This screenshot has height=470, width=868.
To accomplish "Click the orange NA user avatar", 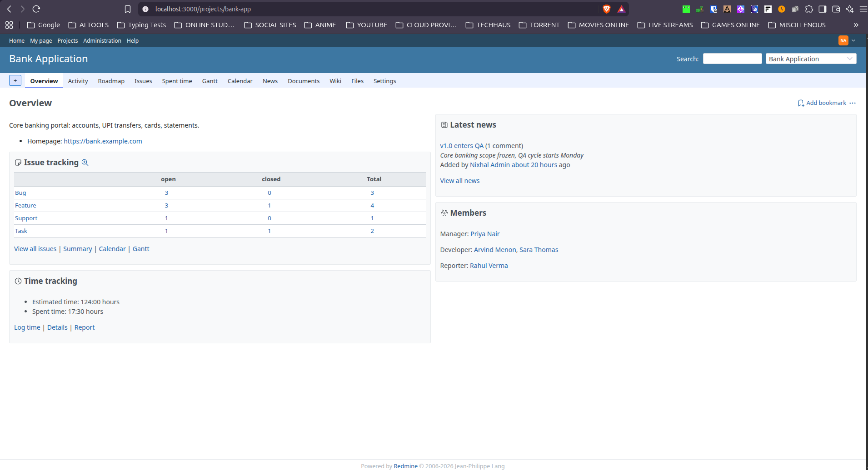I will coord(843,40).
